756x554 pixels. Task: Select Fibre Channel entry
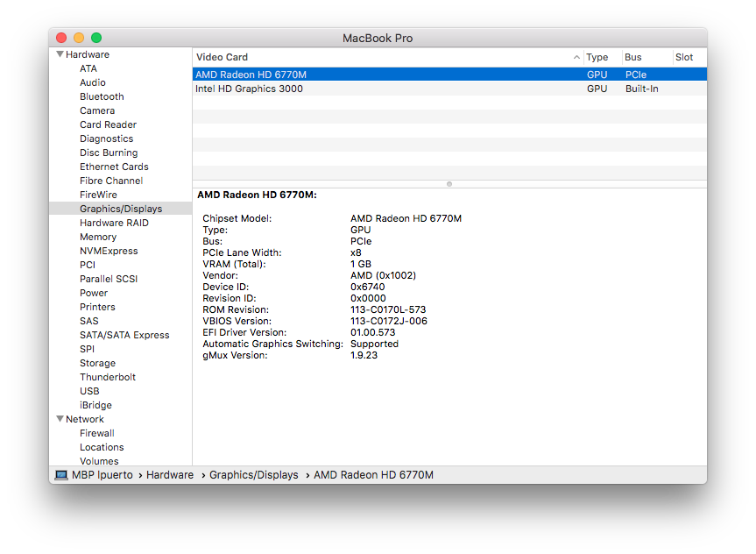pos(111,181)
